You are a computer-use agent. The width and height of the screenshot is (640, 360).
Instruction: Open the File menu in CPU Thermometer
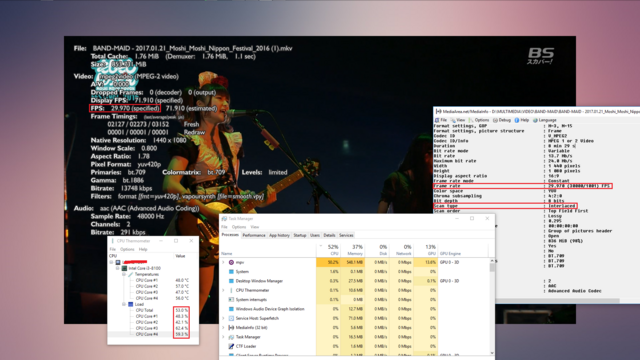pyautogui.click(x=113, y=249)
